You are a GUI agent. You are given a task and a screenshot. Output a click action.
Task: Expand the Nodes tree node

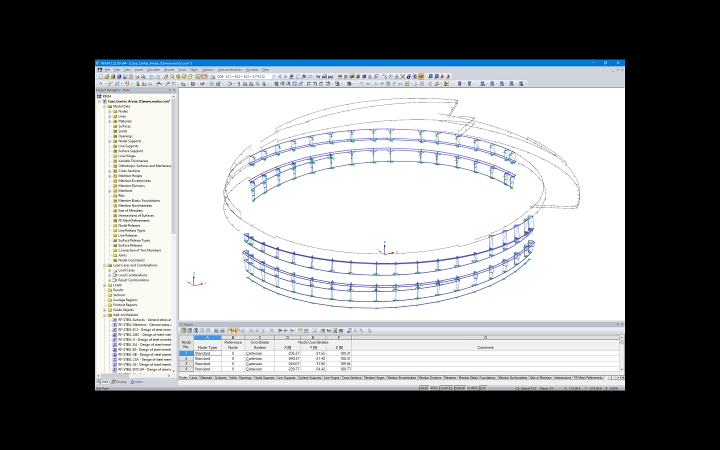coord(110,111)
